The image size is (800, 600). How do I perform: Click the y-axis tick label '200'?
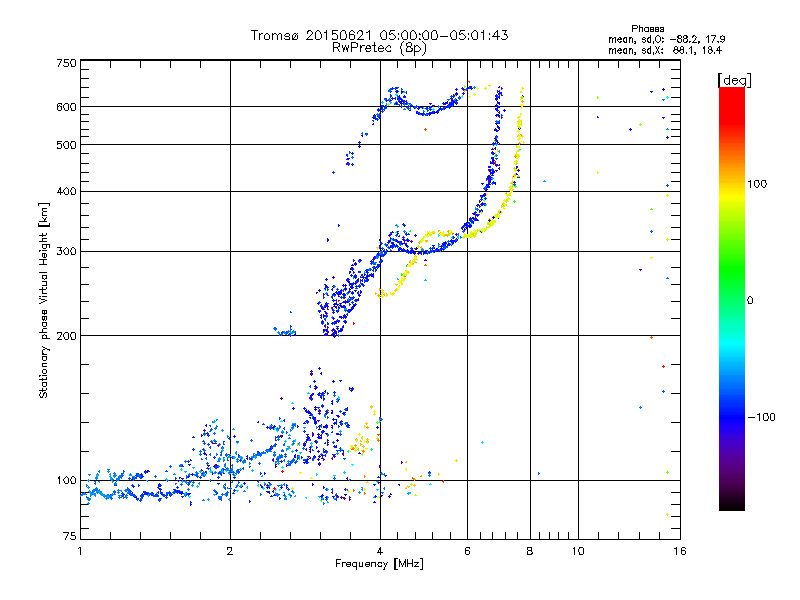[66, 336]
